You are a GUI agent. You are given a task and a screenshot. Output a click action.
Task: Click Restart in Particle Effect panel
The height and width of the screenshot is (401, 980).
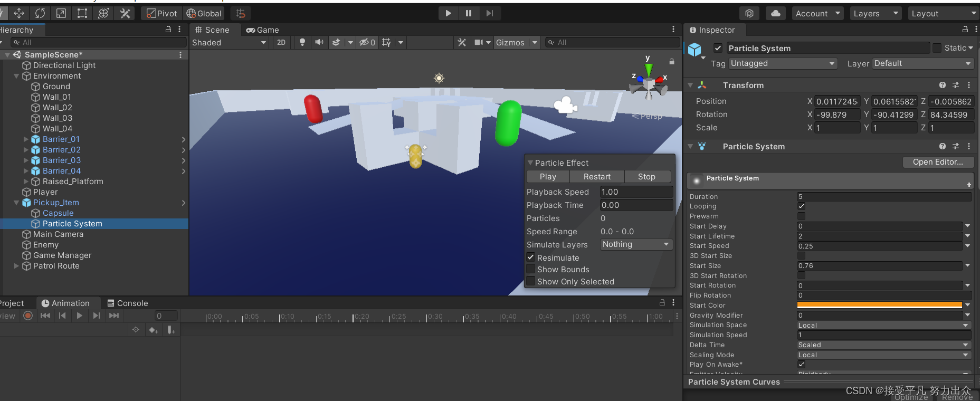pyautogui.click(x=597, y=176)
